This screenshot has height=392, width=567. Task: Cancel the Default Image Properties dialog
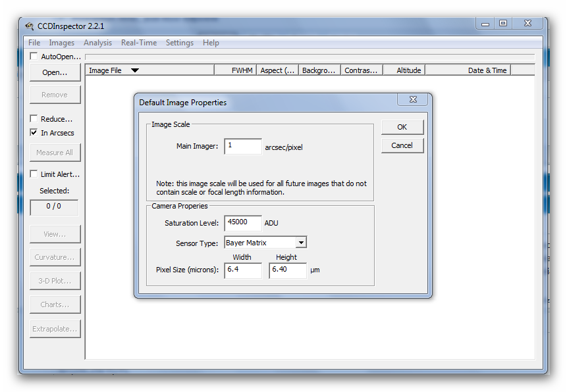point(402,145)
